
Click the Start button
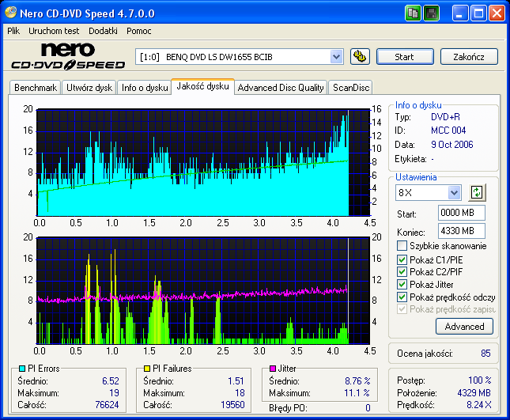click(x=405, y=57)
